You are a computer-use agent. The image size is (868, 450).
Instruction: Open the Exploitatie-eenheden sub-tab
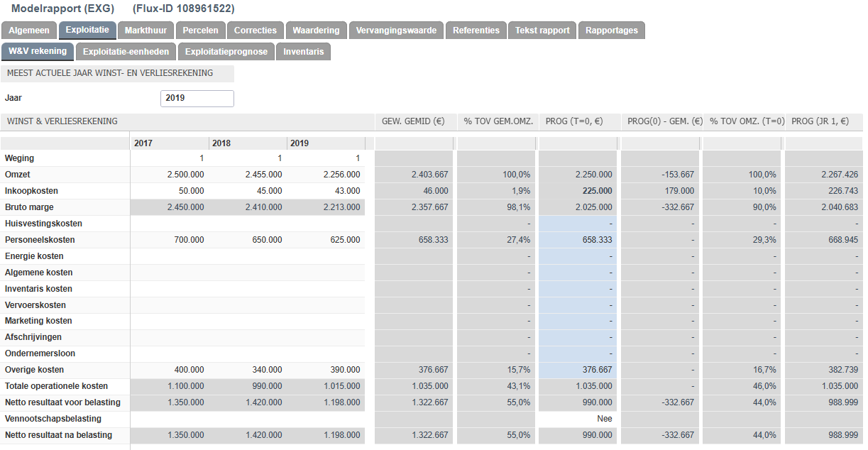coord(126,52)
